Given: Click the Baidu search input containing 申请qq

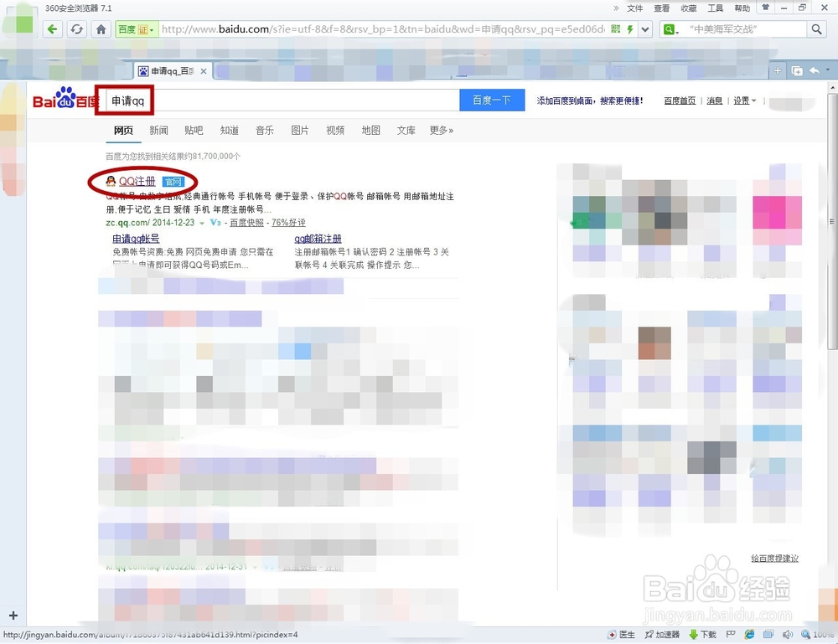Looking at the screenshot, I should (x=282, y=100).
